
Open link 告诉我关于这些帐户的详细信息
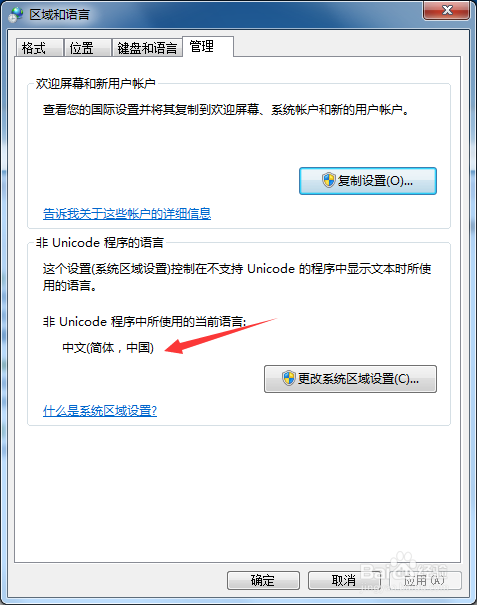click(x=127, y=213)
